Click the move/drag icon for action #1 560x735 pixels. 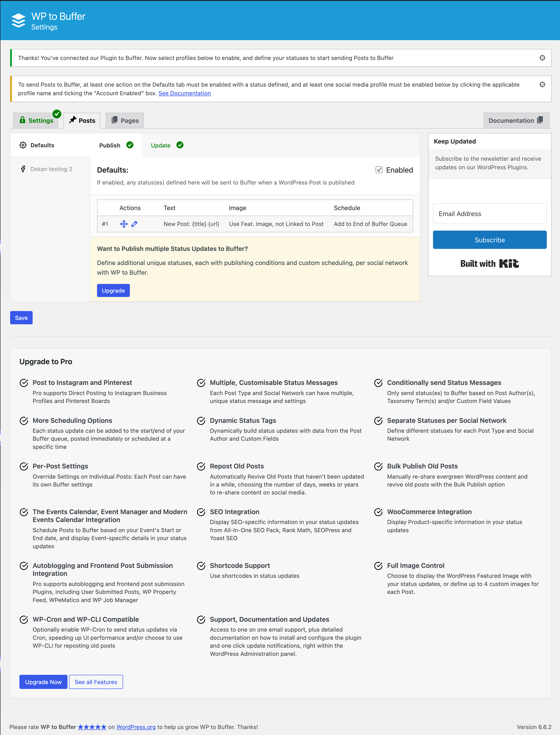point(123,224)
